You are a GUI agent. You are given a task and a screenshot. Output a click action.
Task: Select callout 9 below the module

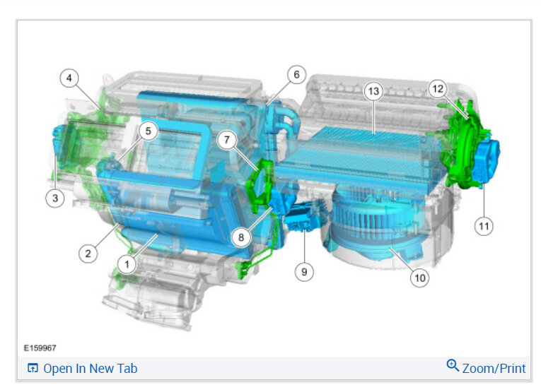tap(304, 272)
